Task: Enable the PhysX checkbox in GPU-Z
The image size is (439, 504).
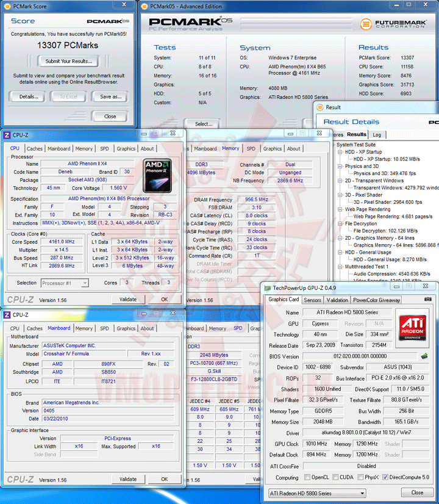Action: tap(360, 477)
